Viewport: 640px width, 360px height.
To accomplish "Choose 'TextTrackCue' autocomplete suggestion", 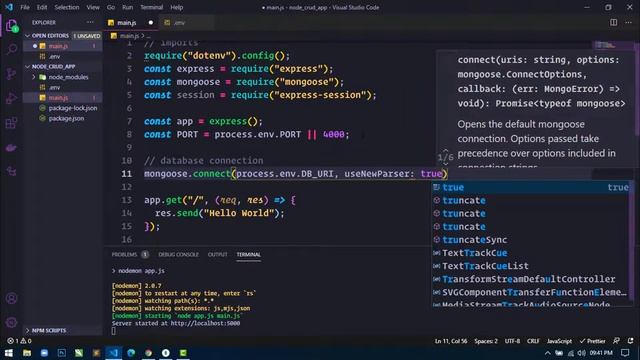I will pyautogui.click(x=531, y=253).
